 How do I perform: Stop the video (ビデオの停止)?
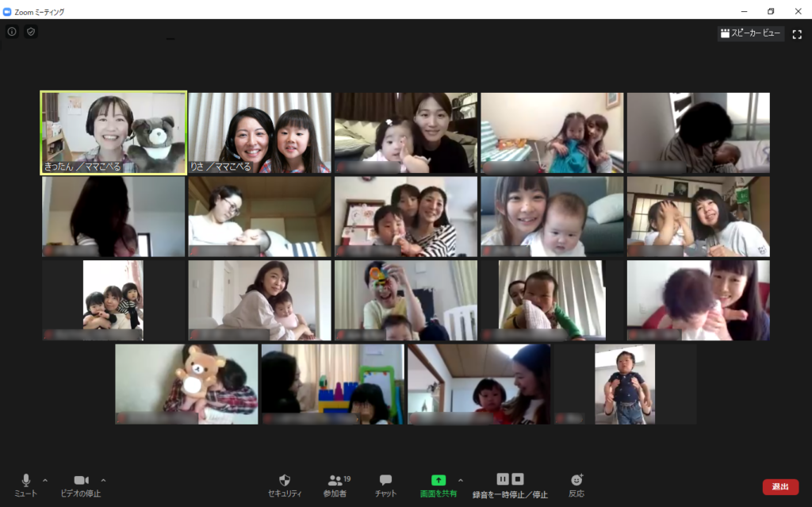[80, 485]
